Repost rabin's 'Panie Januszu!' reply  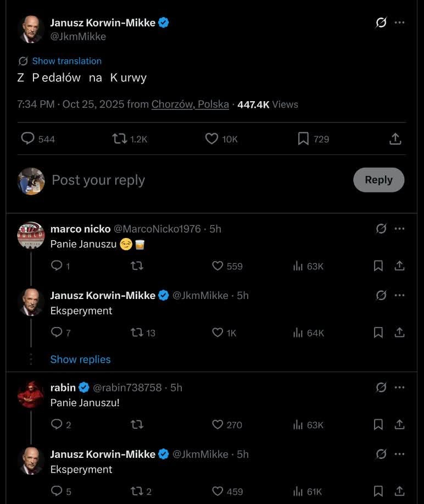click(x=137, y=425)
